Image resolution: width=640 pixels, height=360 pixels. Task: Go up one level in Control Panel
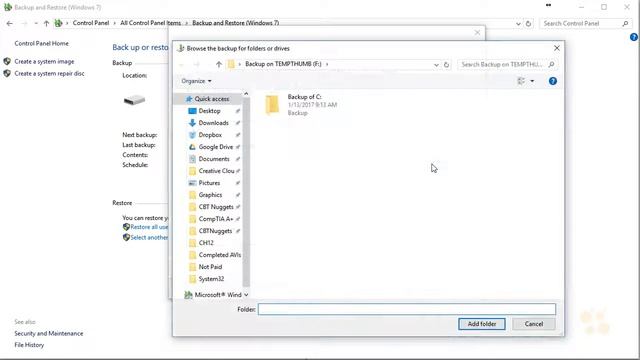[46, 23]
